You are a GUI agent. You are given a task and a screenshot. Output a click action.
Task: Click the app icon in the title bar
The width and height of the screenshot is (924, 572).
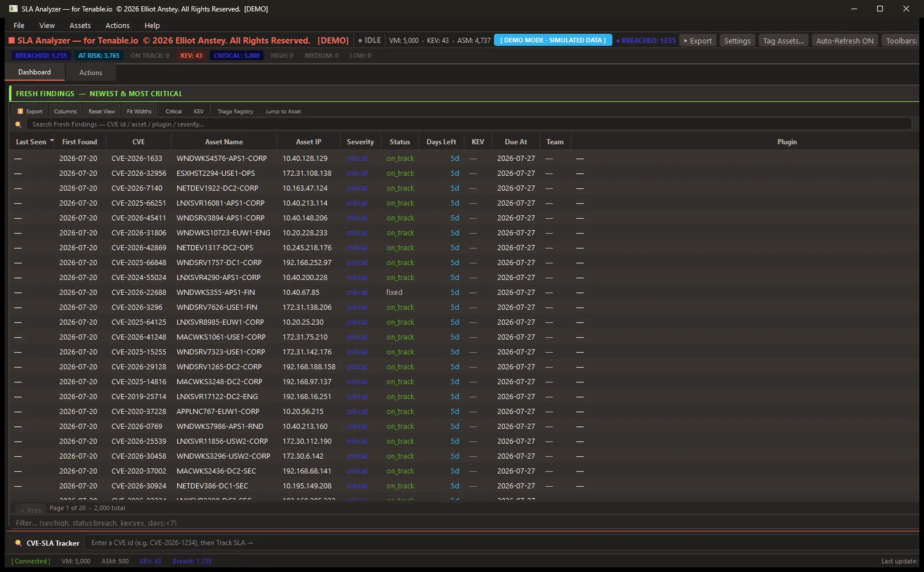point(13,9)
